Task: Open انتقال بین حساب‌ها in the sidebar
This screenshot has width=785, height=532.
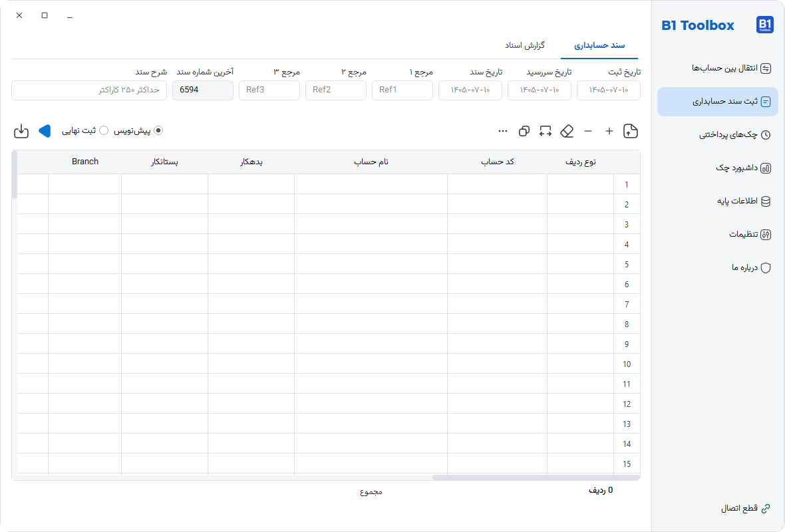Action: pos(717,68)
